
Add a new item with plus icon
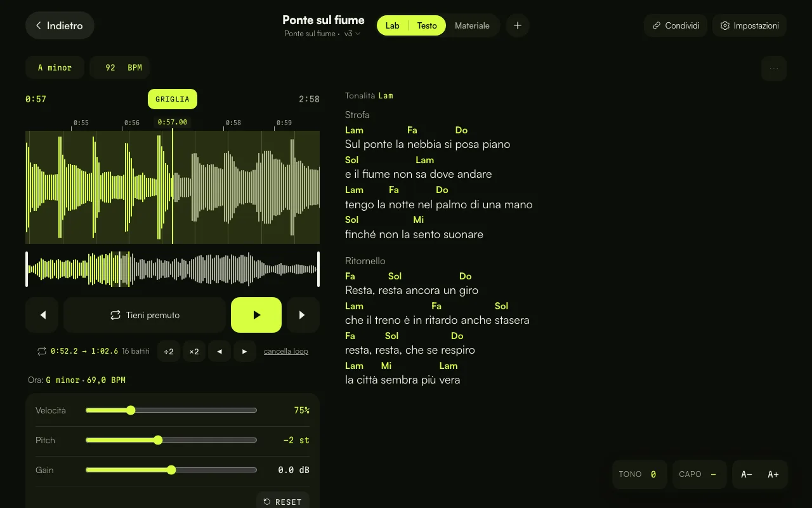(518, 25)
